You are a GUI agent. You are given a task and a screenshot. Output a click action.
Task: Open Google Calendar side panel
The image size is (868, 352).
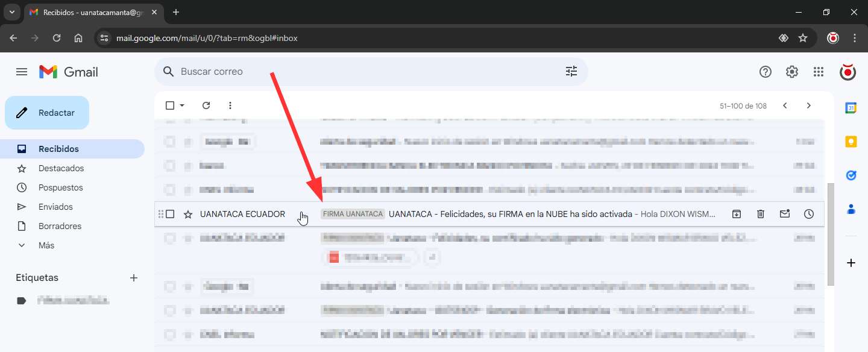point(851,108)
